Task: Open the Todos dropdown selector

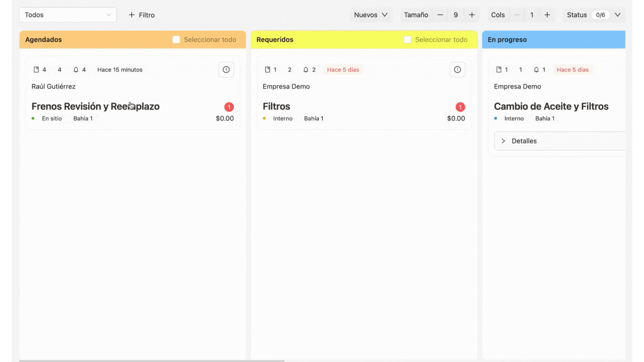Action: (68, 15)
